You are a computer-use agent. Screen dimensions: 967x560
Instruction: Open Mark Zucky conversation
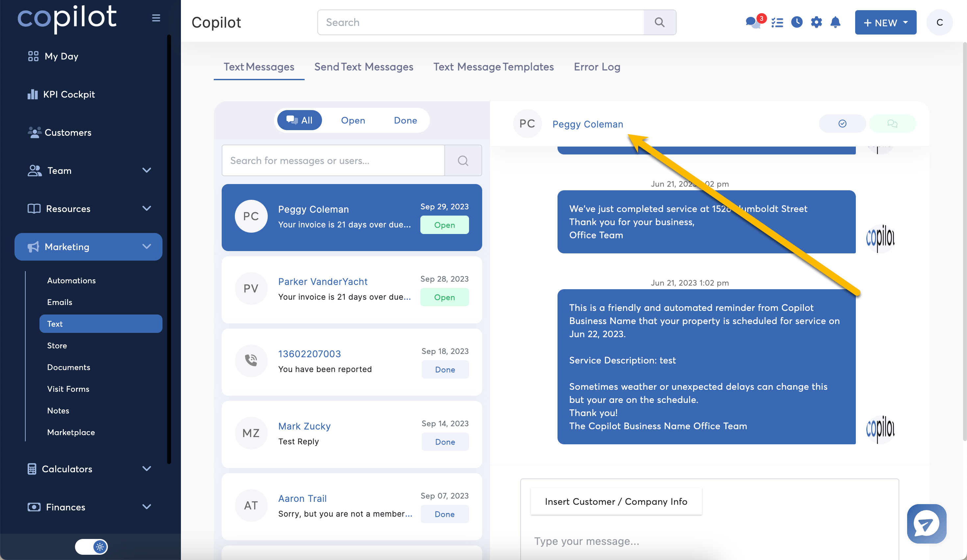click(352, 434)
